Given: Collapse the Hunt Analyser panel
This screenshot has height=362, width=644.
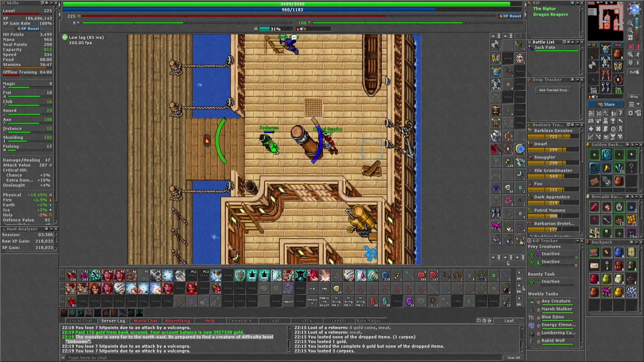Looking at the screenshot, I should [51, 229].
